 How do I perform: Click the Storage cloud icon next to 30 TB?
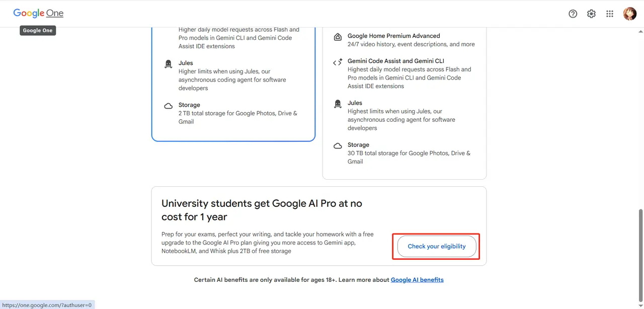[337, 145]
